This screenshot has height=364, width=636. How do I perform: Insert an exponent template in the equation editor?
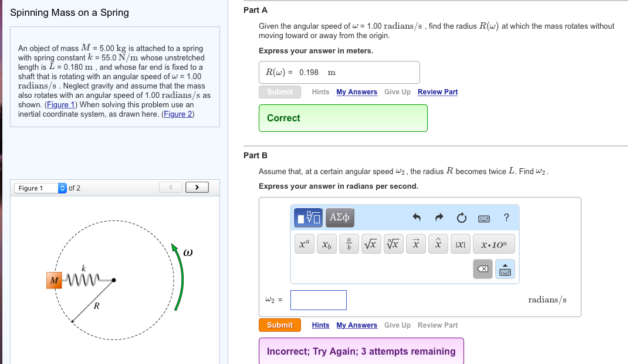[304, 243]
